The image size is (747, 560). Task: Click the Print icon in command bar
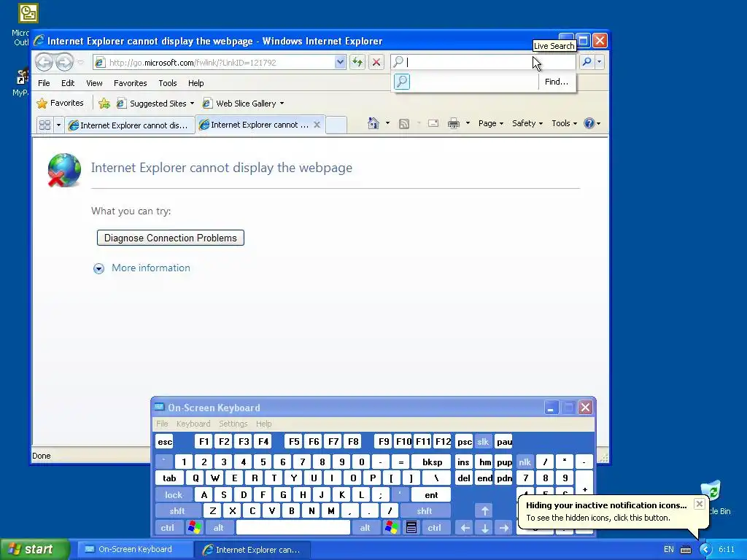pos(454,123)
